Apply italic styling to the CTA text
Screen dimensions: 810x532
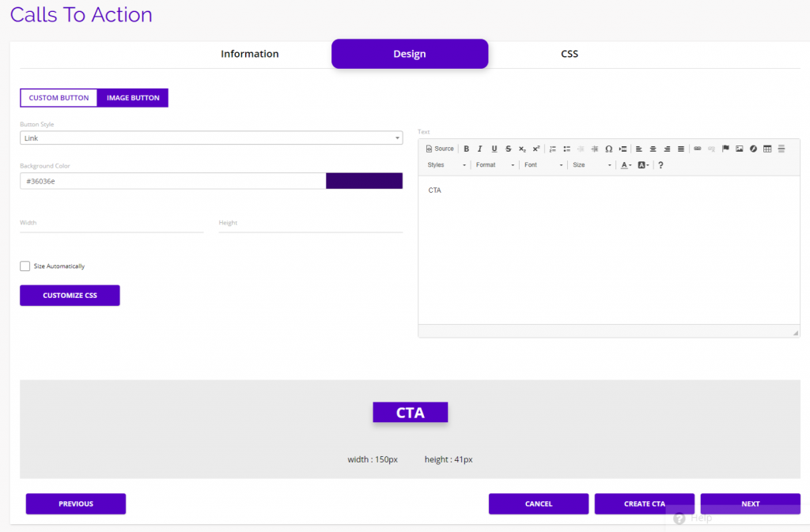coord(479,149)
